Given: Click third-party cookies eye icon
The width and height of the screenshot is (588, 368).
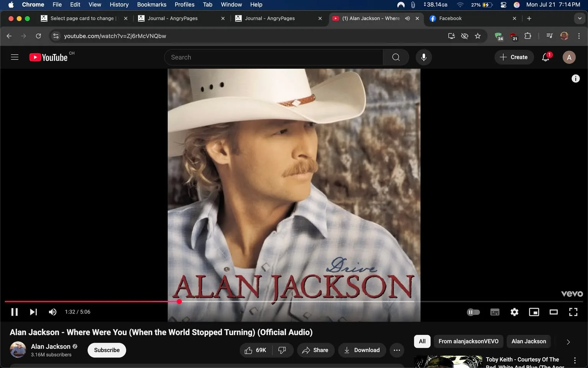Looking at the screenshot, I should point(465,36).
